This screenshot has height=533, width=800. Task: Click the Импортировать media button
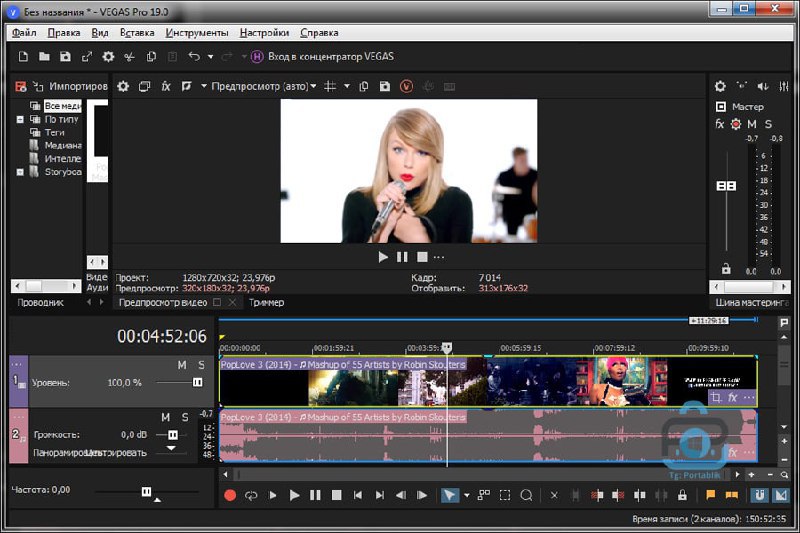(x=70, y=86)
